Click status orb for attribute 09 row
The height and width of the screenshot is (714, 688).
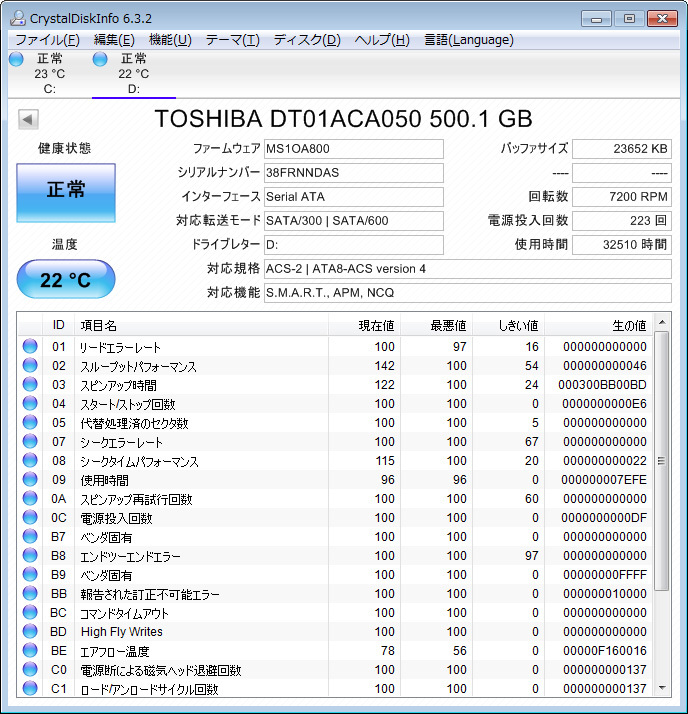[30, 480]
